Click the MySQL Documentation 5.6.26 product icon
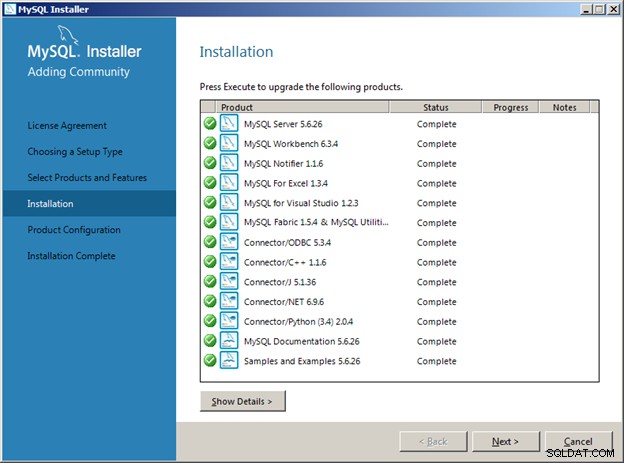 (x=229, y=340)
